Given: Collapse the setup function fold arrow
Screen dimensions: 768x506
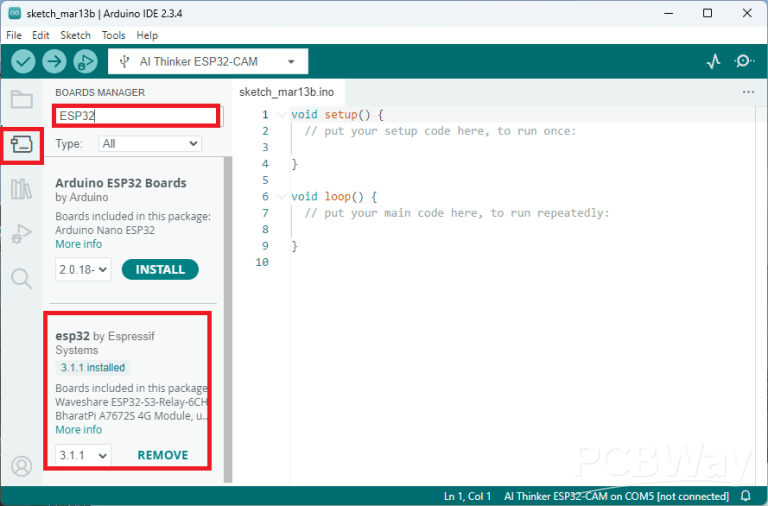Looking at the screenshot, I should 281,115.
